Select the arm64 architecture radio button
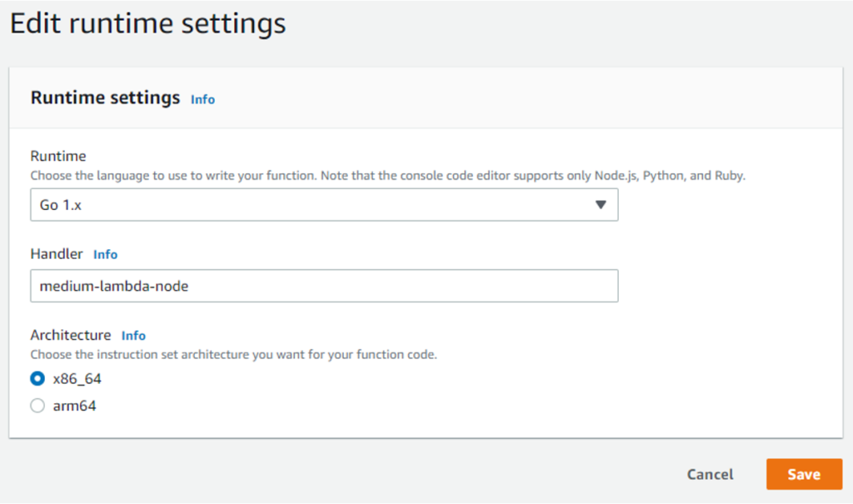 (x=37, y=406)
